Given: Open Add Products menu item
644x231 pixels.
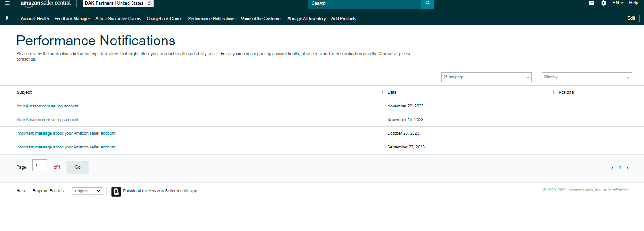Looking at the screenshot, I should (344, 19).
